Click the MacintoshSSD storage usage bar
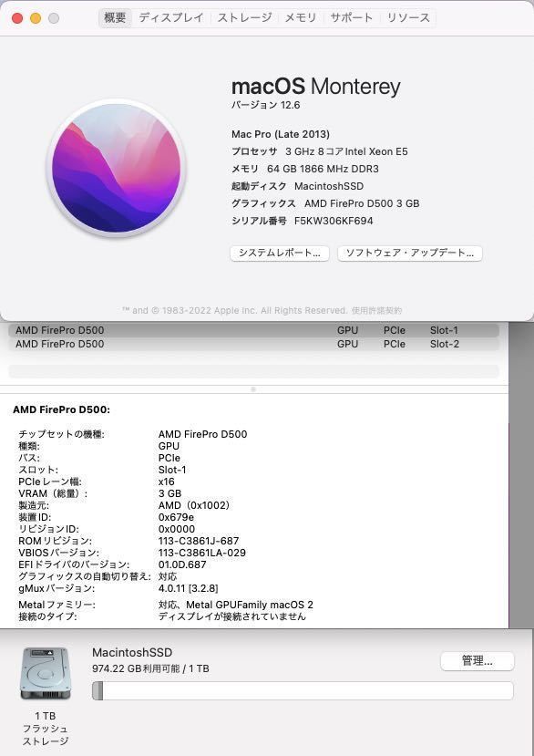This screenshot has width=534, height=756. (x=303, y=690)
